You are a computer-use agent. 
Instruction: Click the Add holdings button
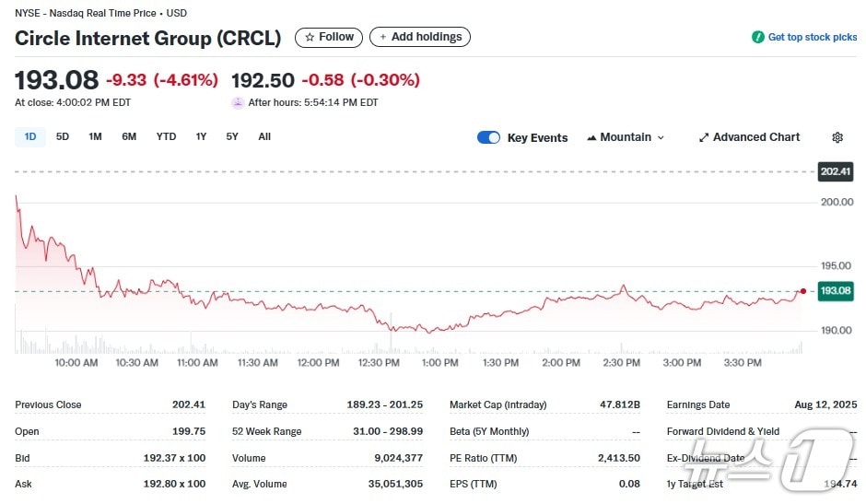(419, 37)
